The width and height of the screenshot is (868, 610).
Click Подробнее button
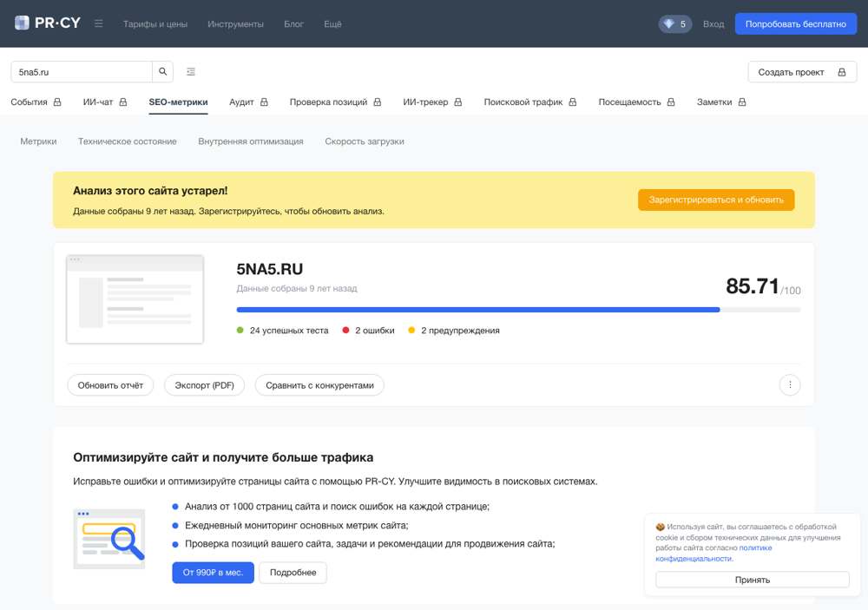click(293, 573)
